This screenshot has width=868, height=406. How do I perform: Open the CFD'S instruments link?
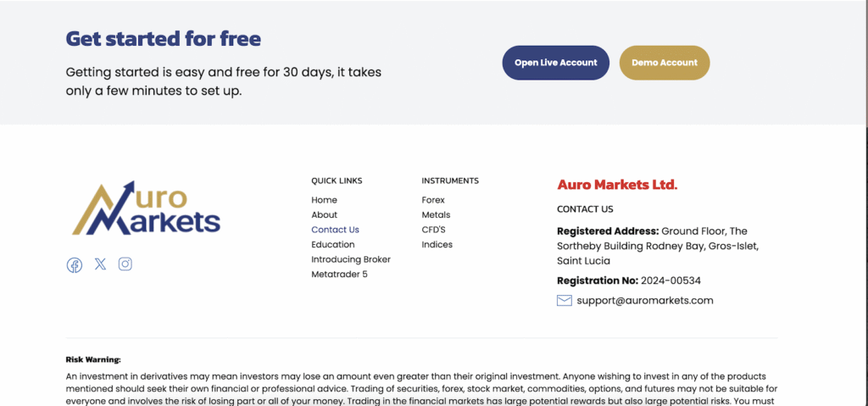pos(433,230)
